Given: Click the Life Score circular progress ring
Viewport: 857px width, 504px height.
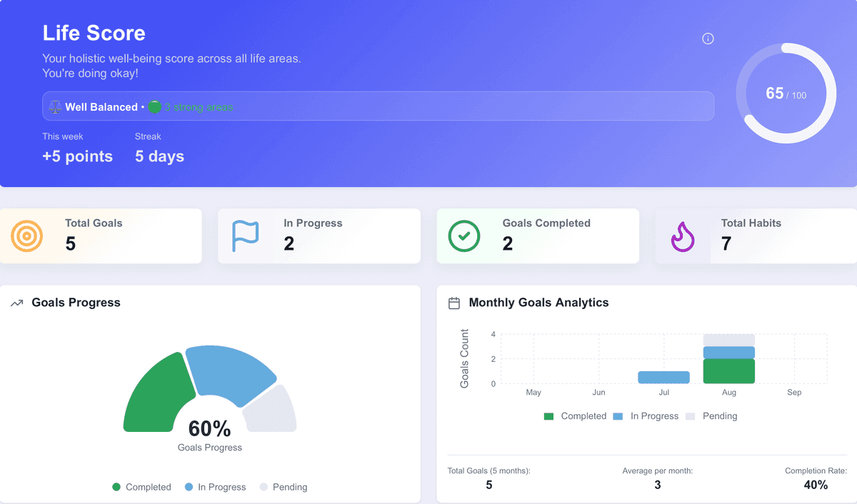Looking at the screenshot, I should 786,93.
